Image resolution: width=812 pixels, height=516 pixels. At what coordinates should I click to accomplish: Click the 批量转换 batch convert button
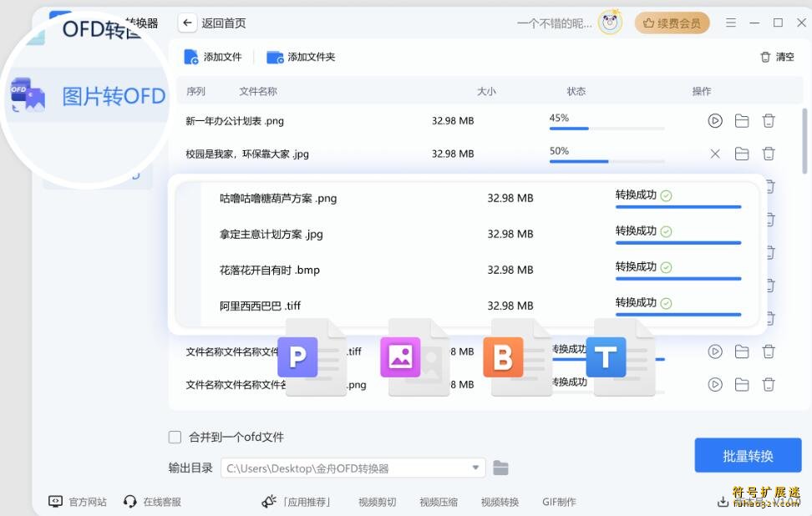(x=748, y=455)
